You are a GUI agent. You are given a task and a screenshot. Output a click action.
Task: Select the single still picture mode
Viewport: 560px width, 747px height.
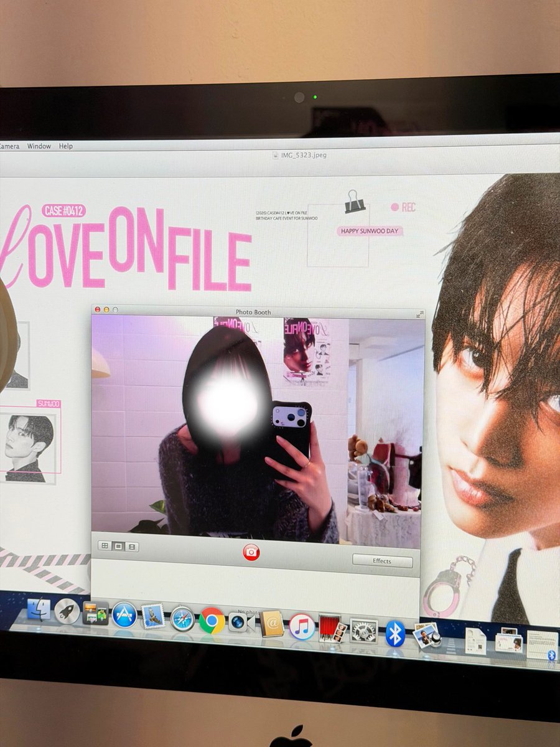118,547
